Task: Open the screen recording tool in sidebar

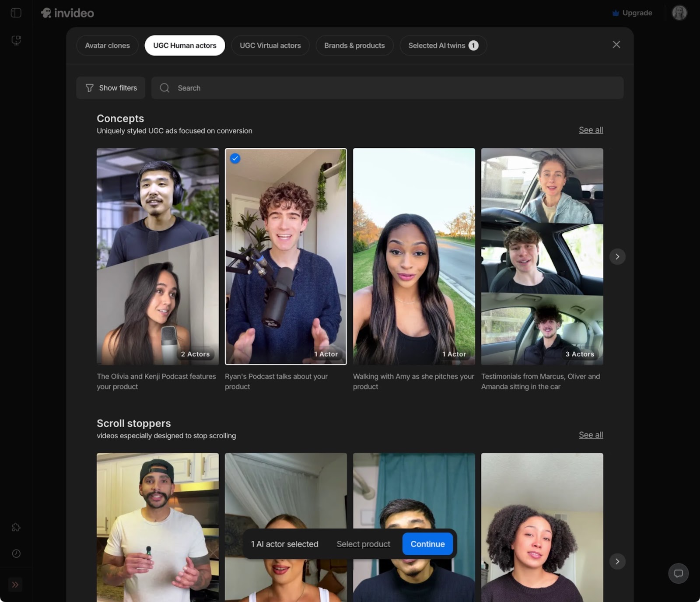Action: tap(16, 40)
